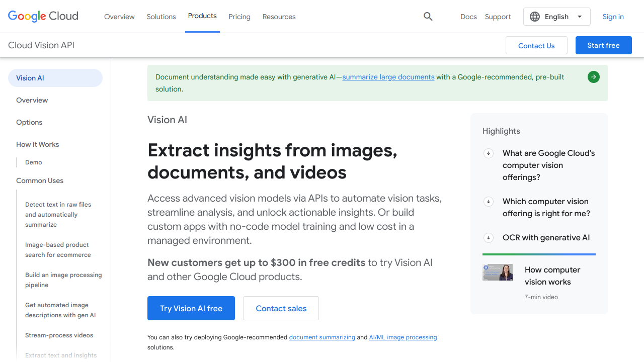The height and width of the screenshot is (362, 644).
Task: Click down-arrow icon beside "Which computer vision offering is right for me?"
Action: coord(489,202)
